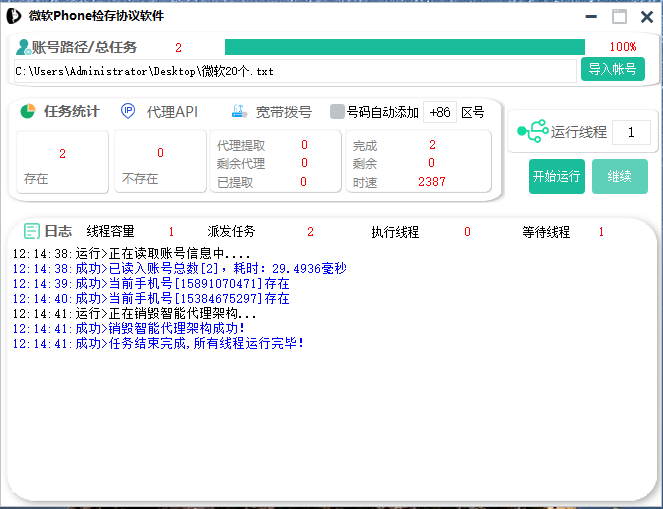Start the task with 开始运行
This screenshot has width=663, height=509.
[x=556, y=176]
